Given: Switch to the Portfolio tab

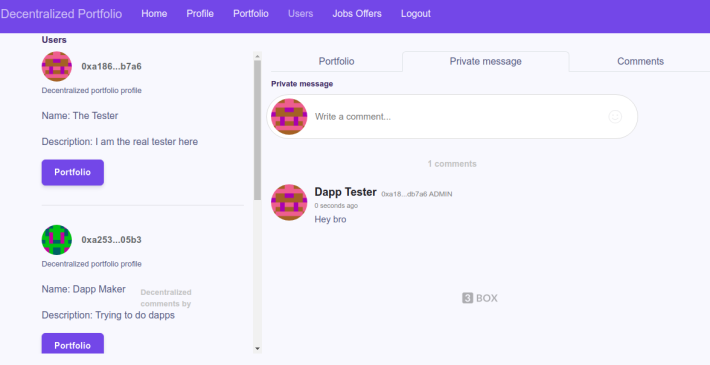Looking at the screenshot, I should click(336, 61).
